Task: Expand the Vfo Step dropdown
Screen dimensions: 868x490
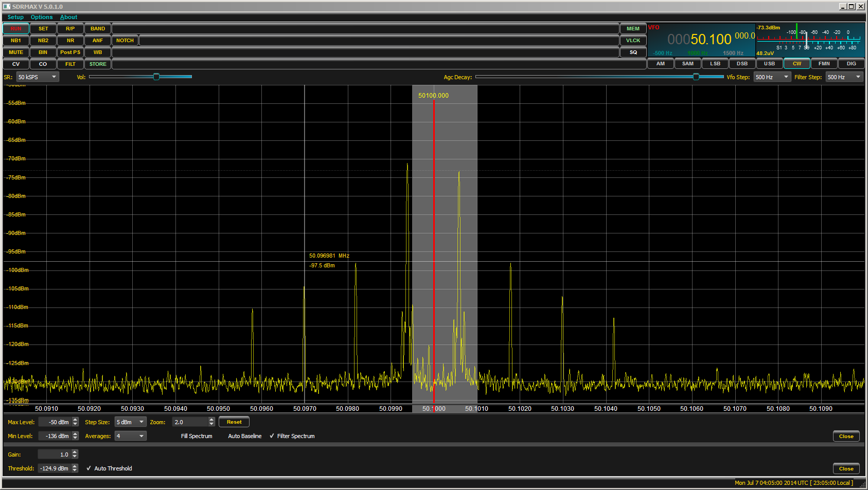Action: 772,77
